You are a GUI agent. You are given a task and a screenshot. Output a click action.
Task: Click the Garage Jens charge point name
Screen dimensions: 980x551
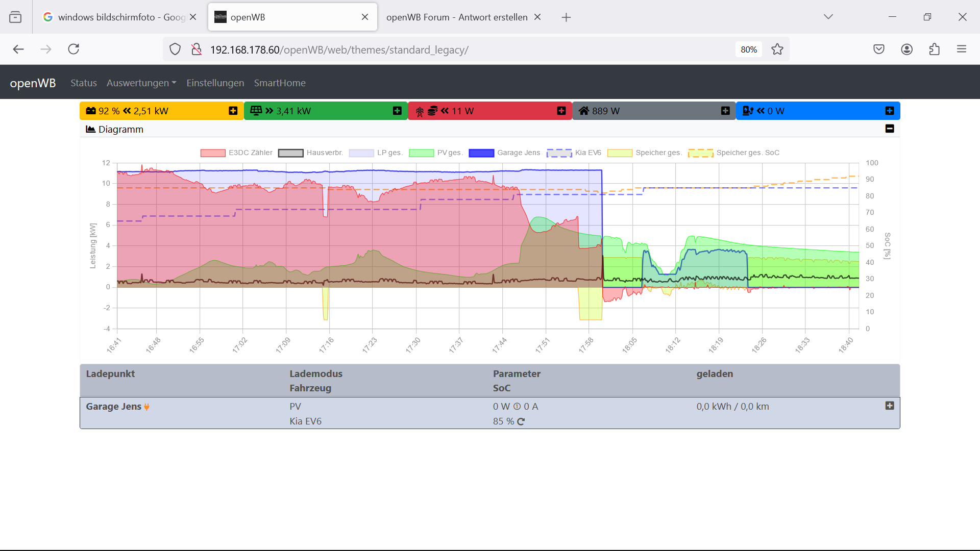113,407
